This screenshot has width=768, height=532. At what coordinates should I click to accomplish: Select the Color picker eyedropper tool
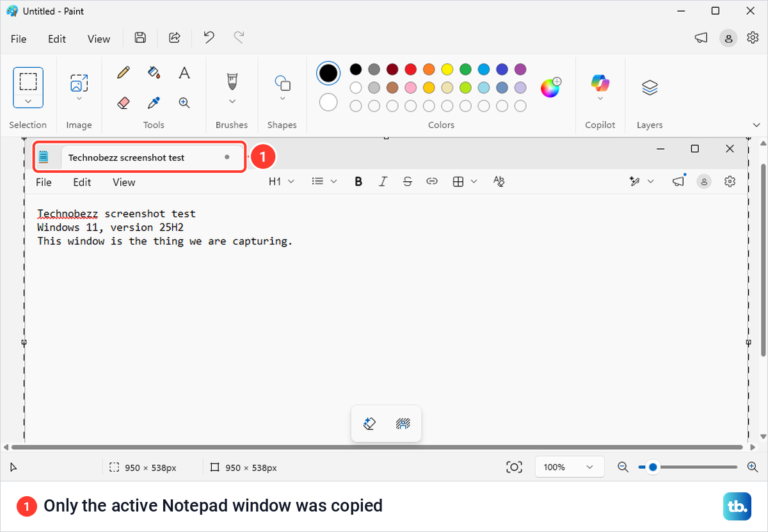tap(154, 102)
